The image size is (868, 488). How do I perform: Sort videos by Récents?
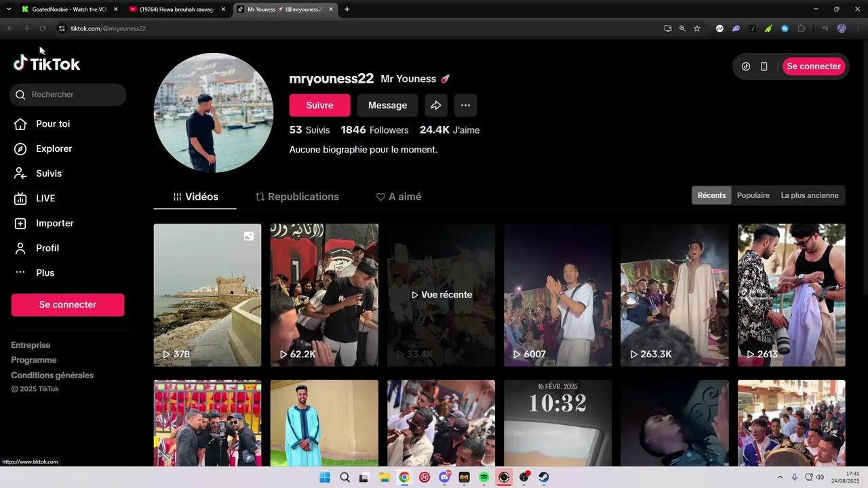tap(712, 195)
